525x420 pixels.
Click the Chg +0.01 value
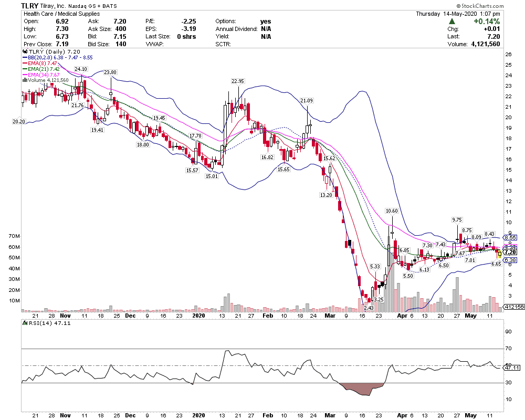[x=492, y=29]
